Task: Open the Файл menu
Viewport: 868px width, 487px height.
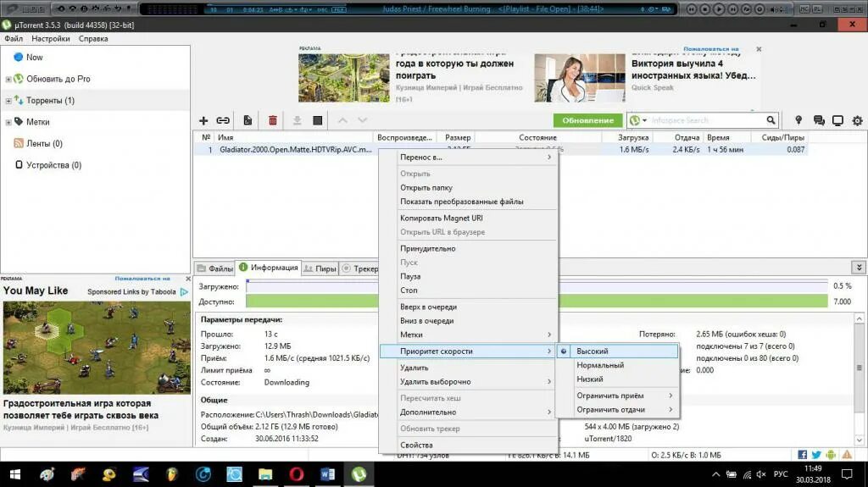Action: (14, 39)
